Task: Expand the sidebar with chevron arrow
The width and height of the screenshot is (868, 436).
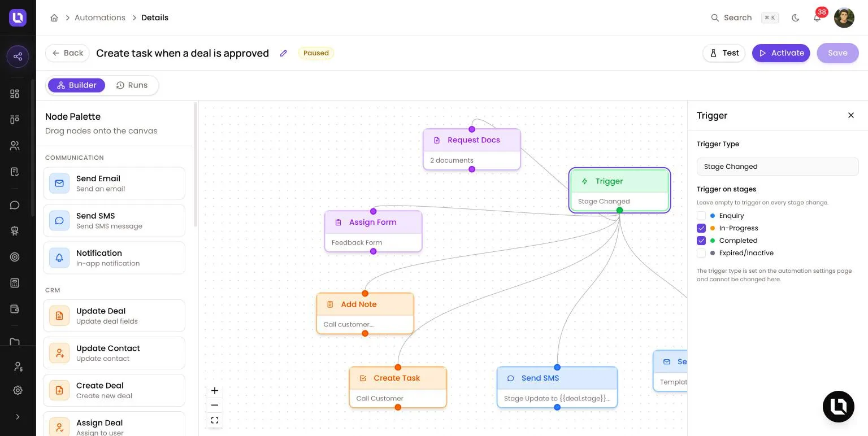Action: (x=18, y=417)
